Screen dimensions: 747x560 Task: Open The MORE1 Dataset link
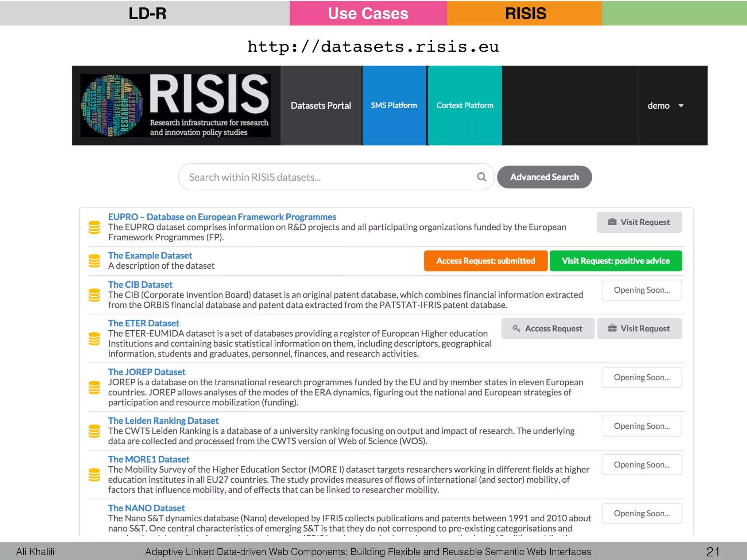pyautogui.click(x=148, y=459)
